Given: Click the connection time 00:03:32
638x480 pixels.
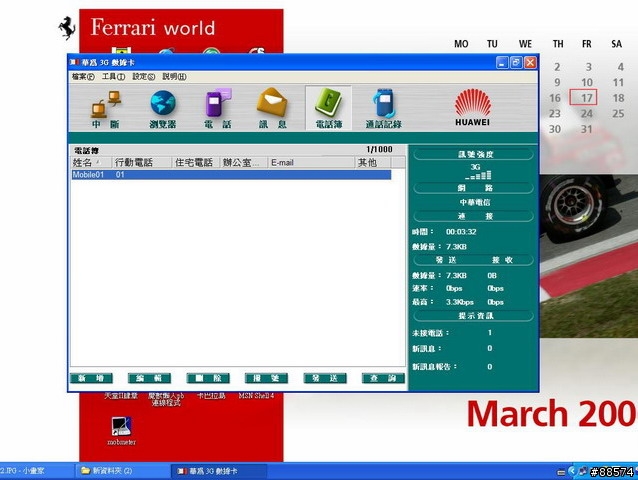Looking at the screenshot, I should (461, 232).
